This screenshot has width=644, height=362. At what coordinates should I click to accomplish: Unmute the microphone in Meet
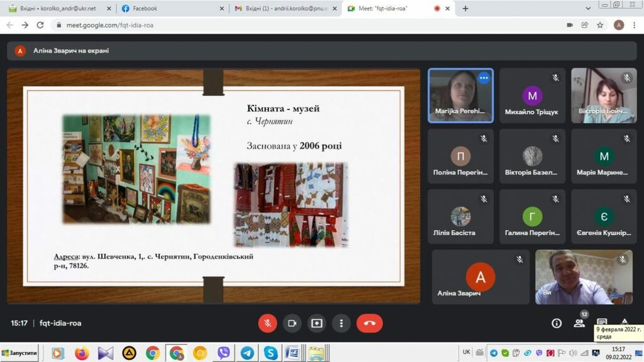(x=267, y=323)
